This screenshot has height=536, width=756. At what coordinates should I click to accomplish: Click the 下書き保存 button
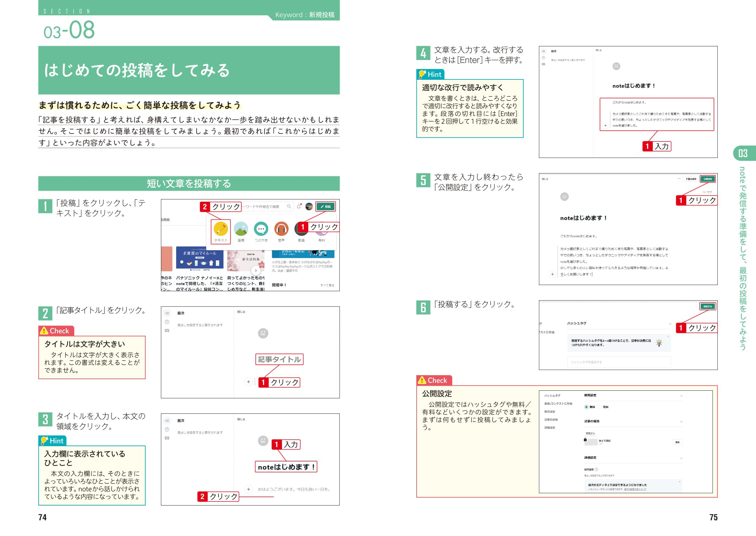tap(690, 179)
